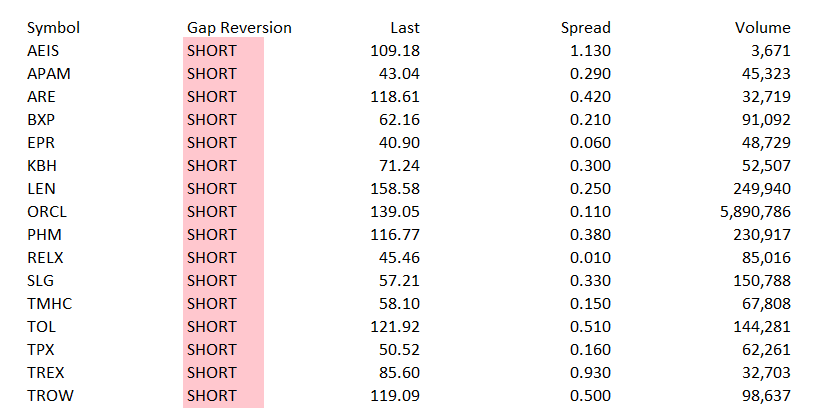
Task: Select the TREX symbol cell
Action: click(45, 373)
